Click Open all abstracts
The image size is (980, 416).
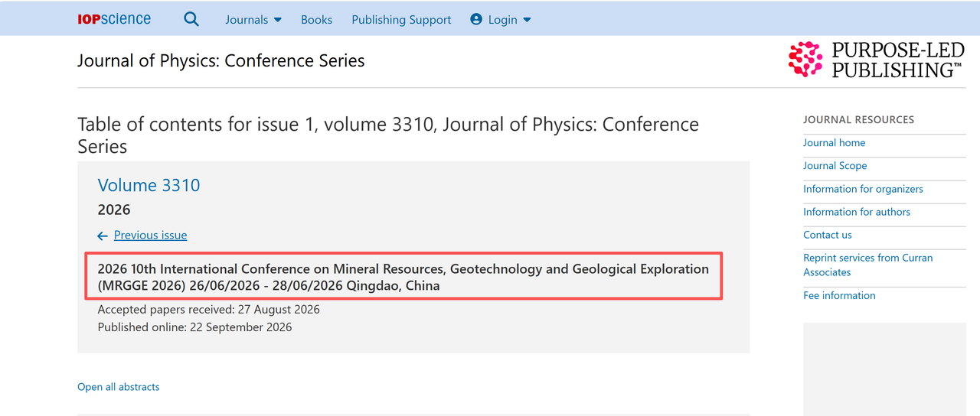[x=119, y=387]
